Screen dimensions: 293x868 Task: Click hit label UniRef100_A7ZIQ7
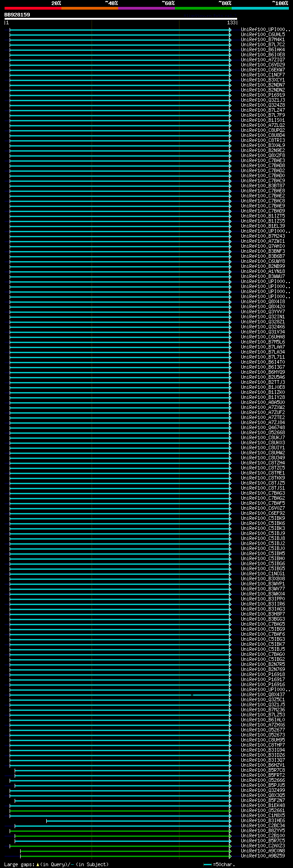pyautogui.click(x=263, y=60)
